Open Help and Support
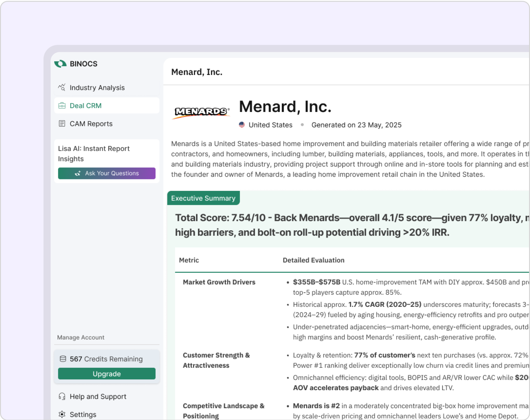Viewport: 530px width, 420px height. [107, 396]
